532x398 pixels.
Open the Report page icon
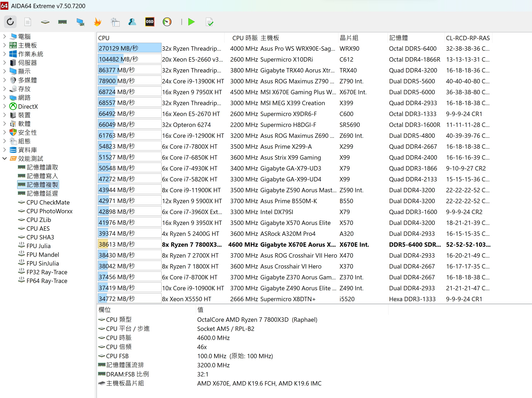tap(28, 22)
